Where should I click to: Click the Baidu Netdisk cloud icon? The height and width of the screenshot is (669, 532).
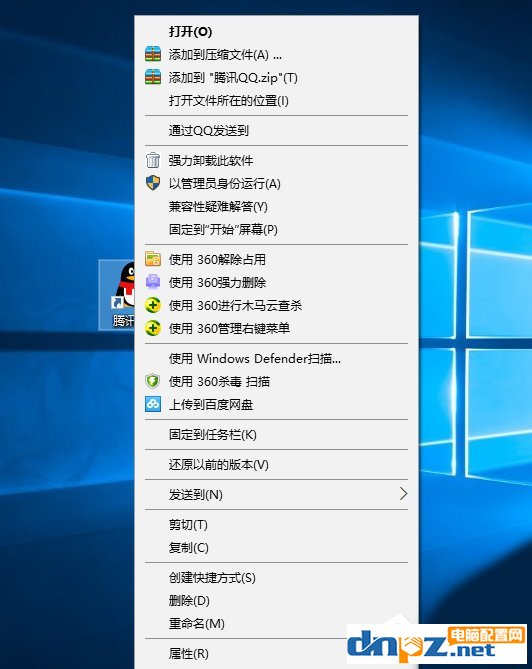coord(153,404)
